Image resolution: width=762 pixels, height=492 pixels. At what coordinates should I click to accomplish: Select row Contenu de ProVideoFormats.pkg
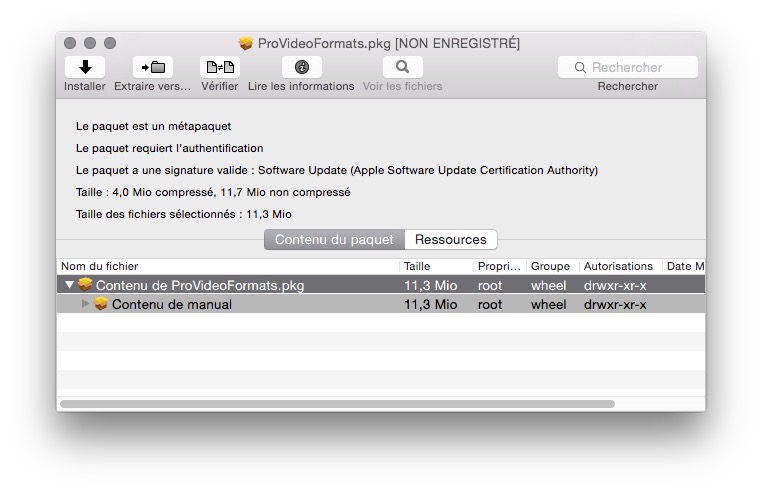pos(381,285)
